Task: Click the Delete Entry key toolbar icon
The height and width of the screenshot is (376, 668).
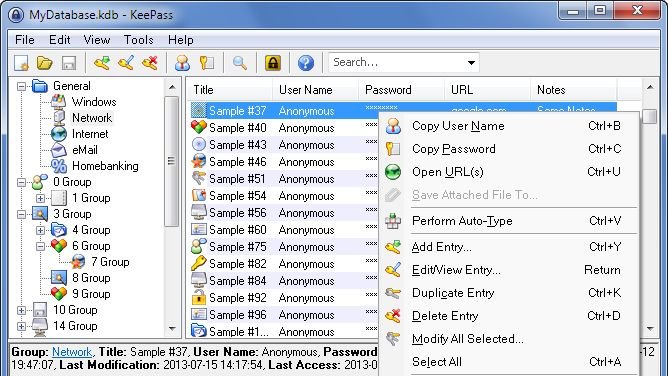Action: 150,63
